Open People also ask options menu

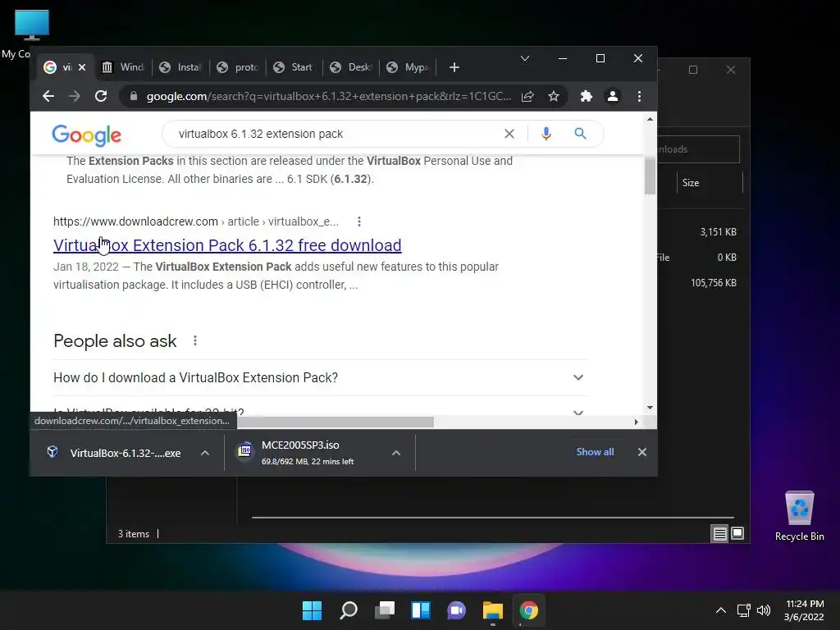coord(195,340)
